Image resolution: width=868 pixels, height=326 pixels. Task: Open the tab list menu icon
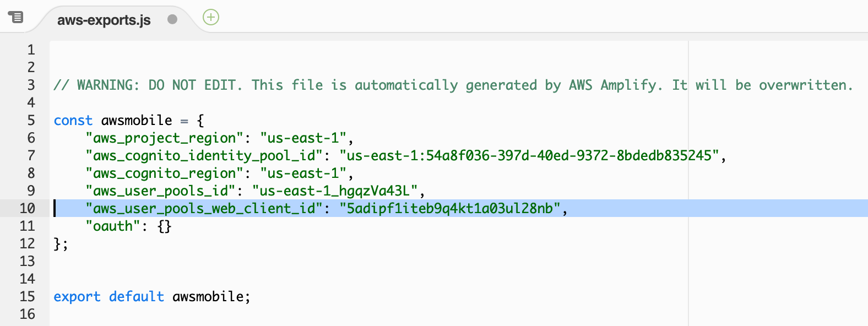coord(16,17)
